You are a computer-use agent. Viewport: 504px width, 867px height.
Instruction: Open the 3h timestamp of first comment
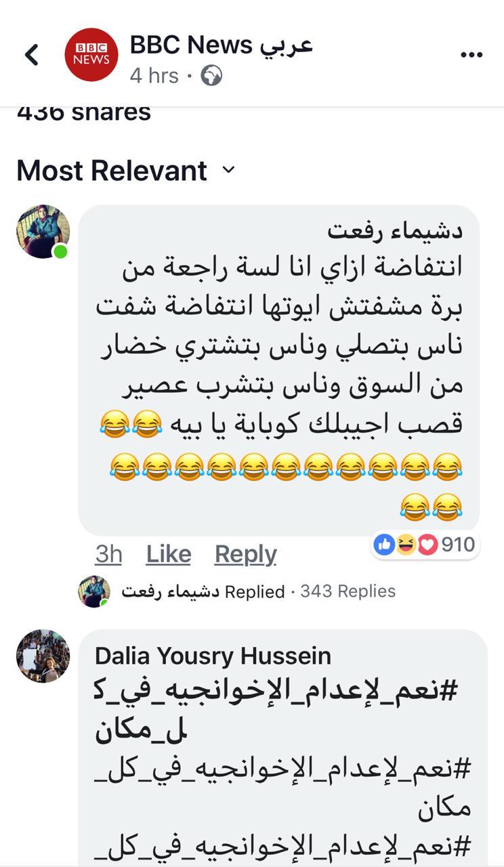(108, 555)
